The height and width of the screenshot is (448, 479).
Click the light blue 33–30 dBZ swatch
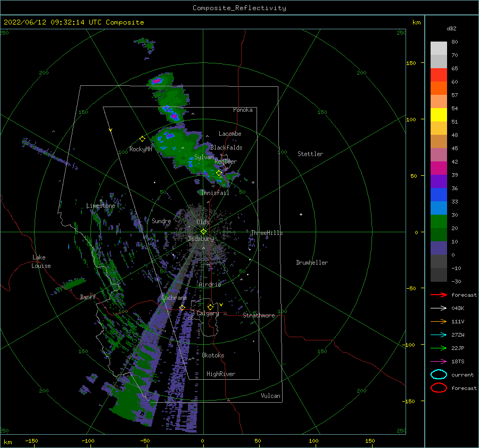439,208
